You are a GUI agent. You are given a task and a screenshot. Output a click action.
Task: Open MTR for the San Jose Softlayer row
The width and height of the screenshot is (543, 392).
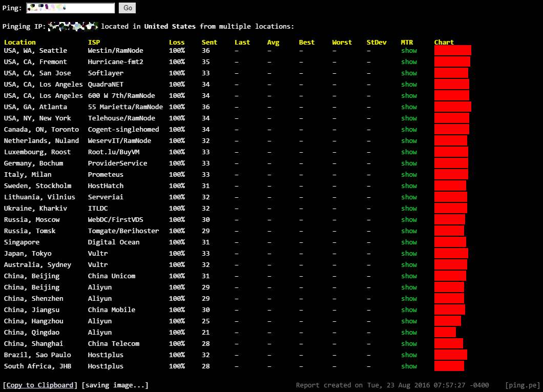(x=409, y=73)
